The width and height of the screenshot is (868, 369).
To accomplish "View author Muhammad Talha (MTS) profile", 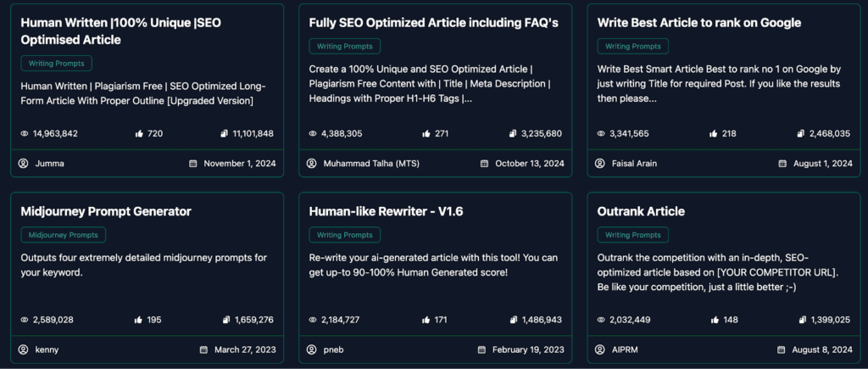I will click(x=371, y=163).
